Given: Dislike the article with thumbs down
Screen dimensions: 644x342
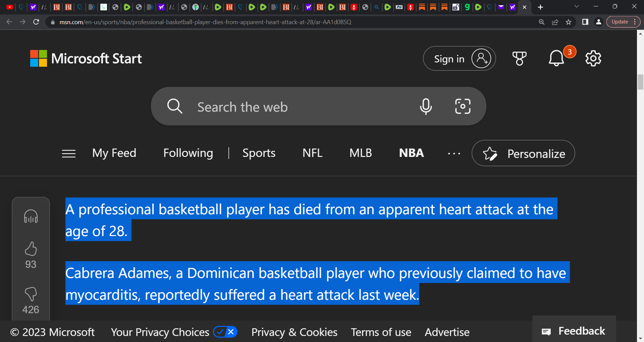Looking at the screenshot, I should (31, 294).
